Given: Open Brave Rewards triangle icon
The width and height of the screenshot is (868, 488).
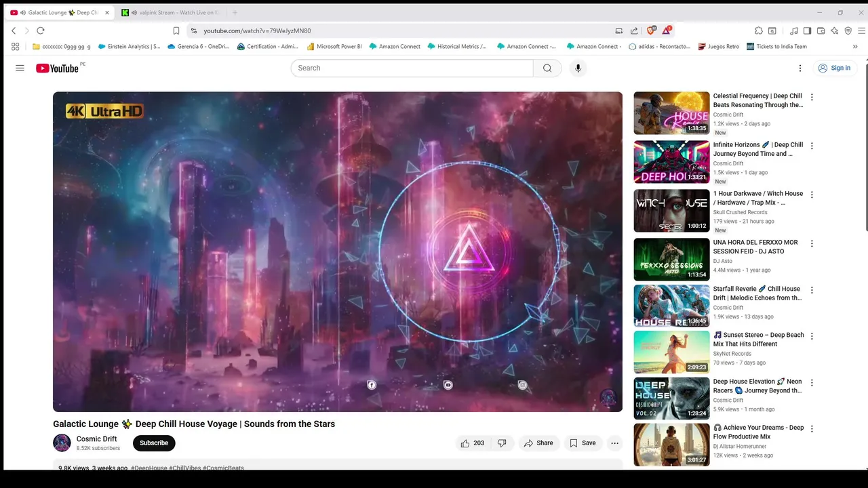Looking at the screenshot, I should point(667,30).
